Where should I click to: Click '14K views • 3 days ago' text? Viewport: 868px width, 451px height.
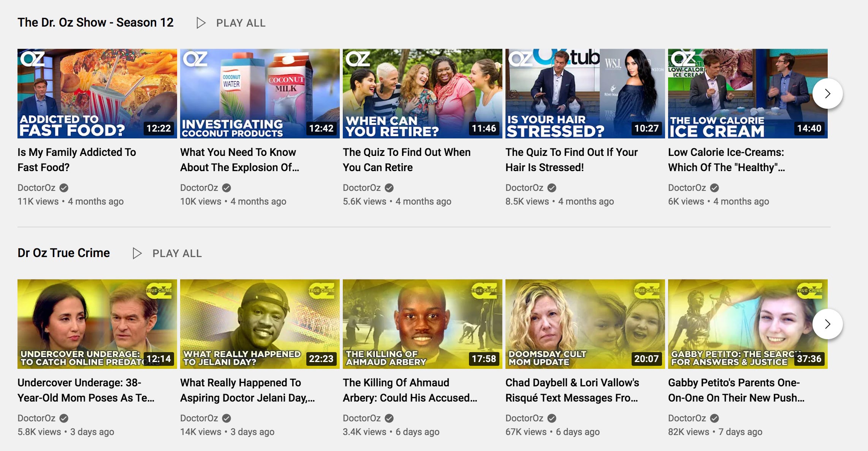(227, 432)
